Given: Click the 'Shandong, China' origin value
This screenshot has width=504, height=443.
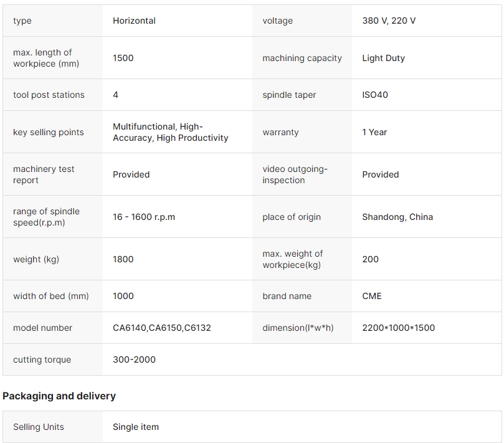Looking at the screenshot, I should point(397,217).
